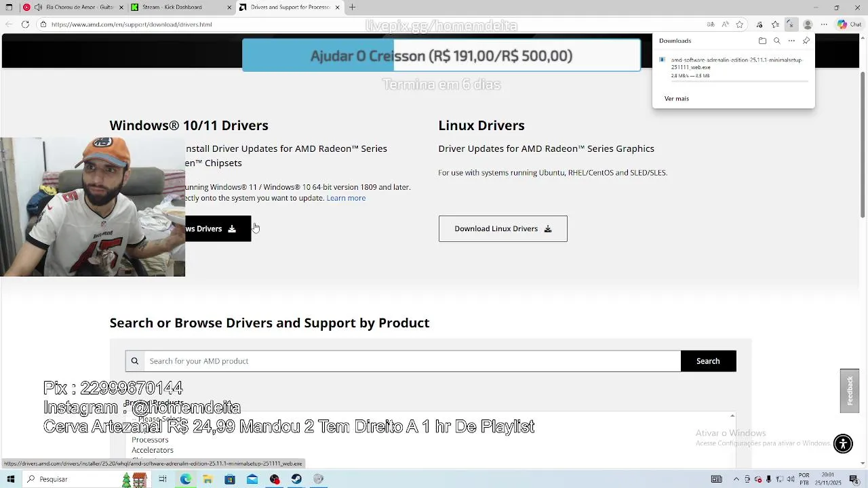Click the page vertical scrollbar thumb
The width and height of the screenshot is (868, 488).
(x=863, y=144)
